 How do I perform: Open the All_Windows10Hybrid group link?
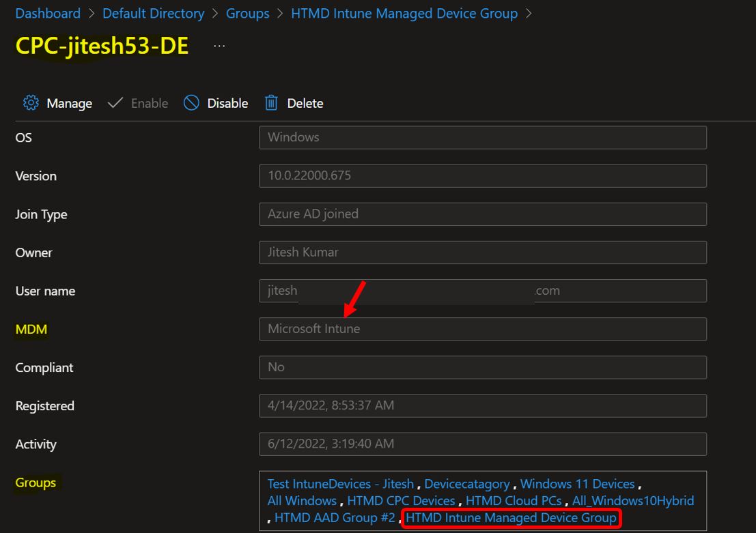(x=633, y=500)
